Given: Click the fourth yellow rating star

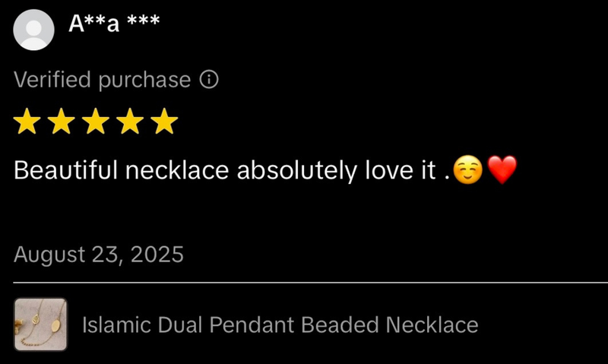Looking at the screenshot, I should pyautogui.click(x=130, y=121).
